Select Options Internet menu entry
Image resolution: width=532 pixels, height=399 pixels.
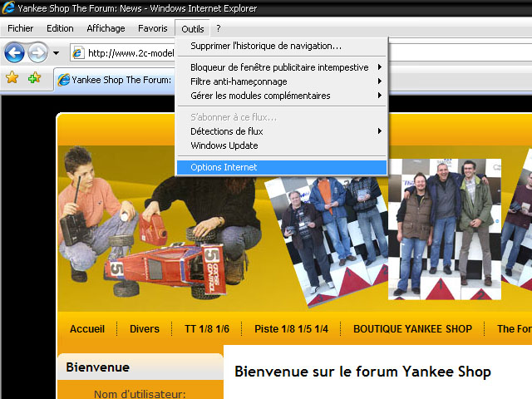point(282,167)
